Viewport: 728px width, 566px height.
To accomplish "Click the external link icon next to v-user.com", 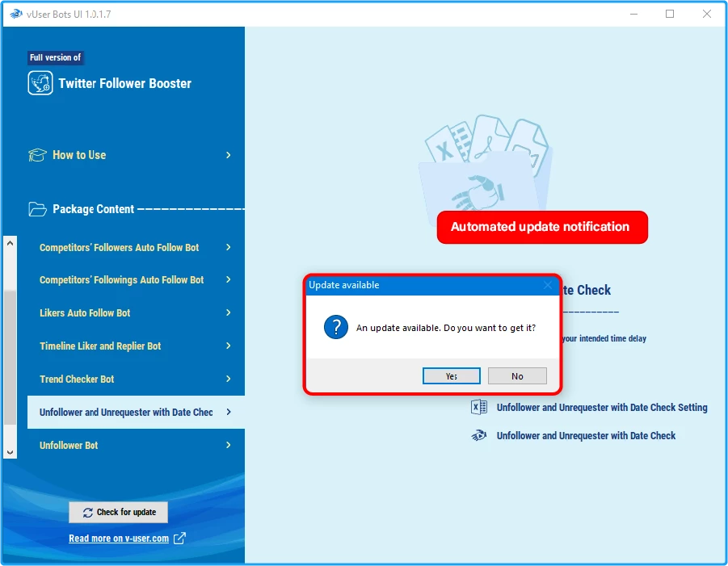I will 179,539.
